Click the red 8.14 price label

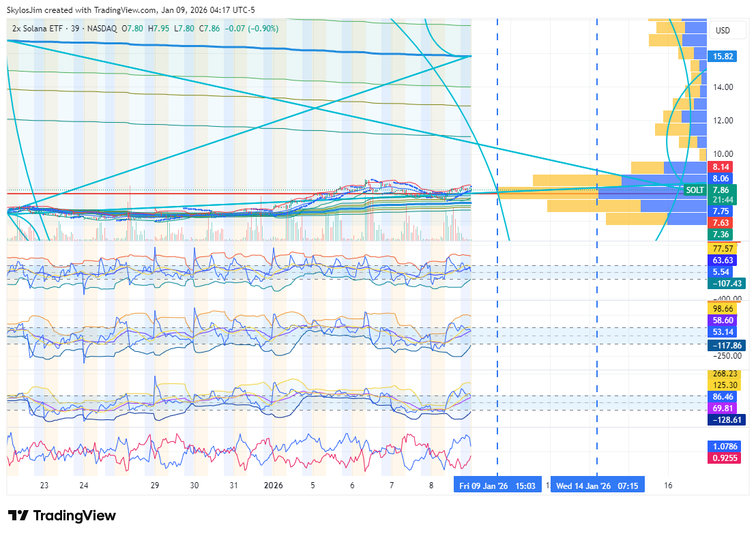point(720,167)
